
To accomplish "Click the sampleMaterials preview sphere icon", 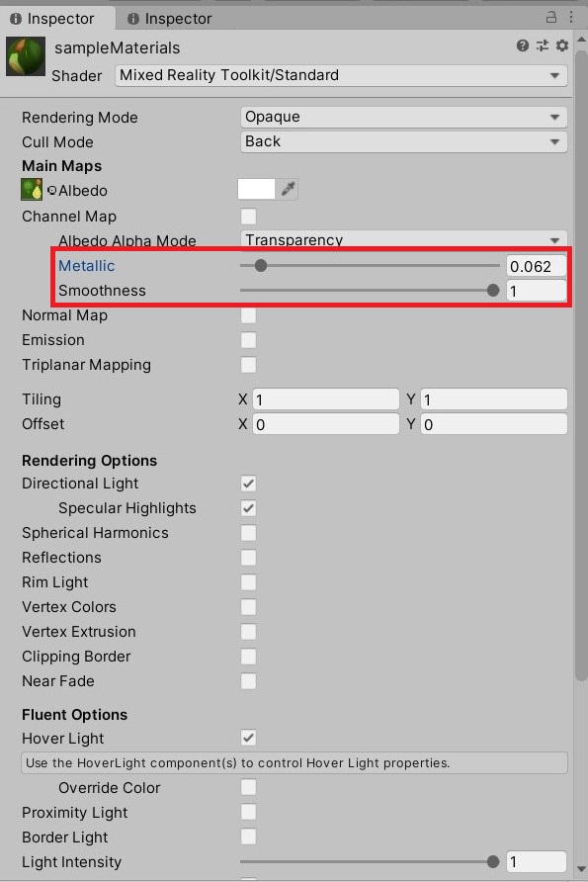I will (26, 56).
